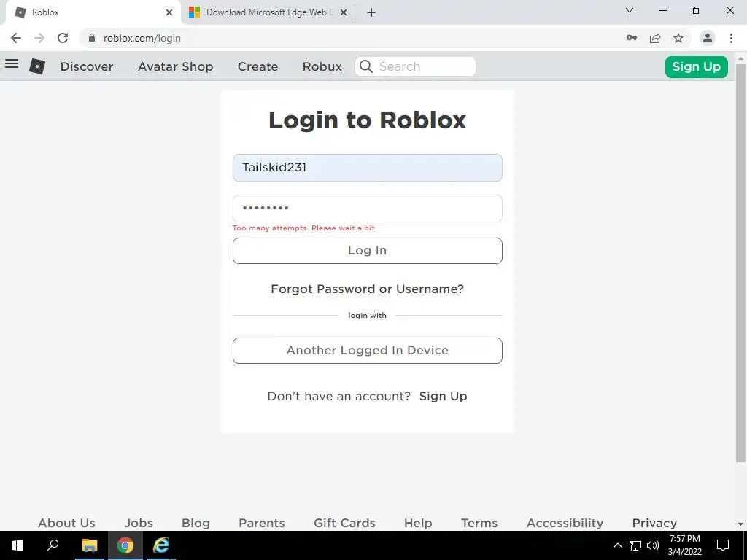Close the Download Microsoft Edge tab
Image resolution: width=747 pixels, height=560 pixels.
[344, 12]
